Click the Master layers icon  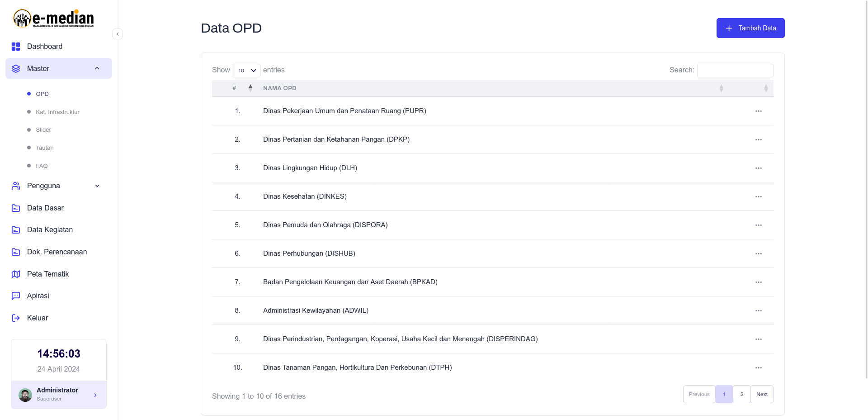[16, 69]
